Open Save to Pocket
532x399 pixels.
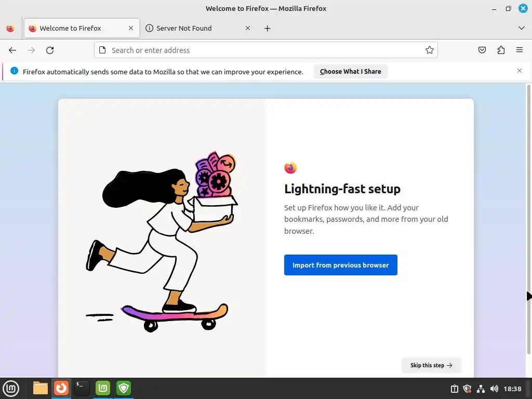pyautogui.click(x=482, y=50)
